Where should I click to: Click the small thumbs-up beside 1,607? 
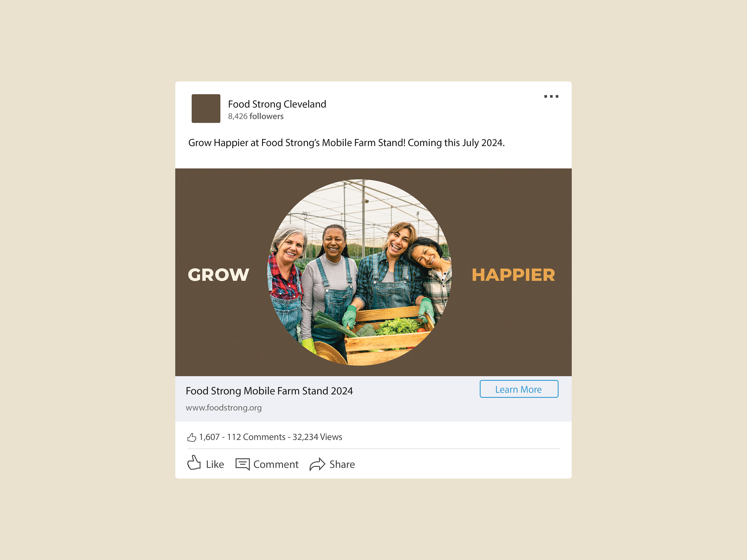(x=192, y=437)
